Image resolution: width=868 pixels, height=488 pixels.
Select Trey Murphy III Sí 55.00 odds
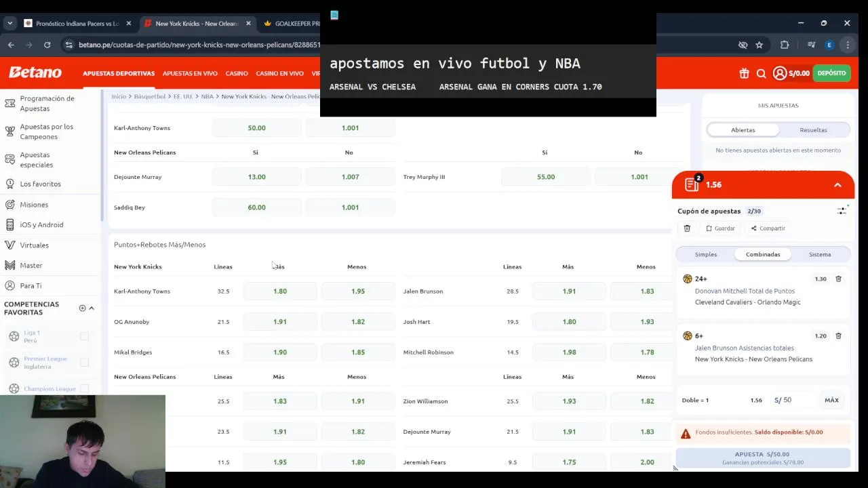(545, 177)
